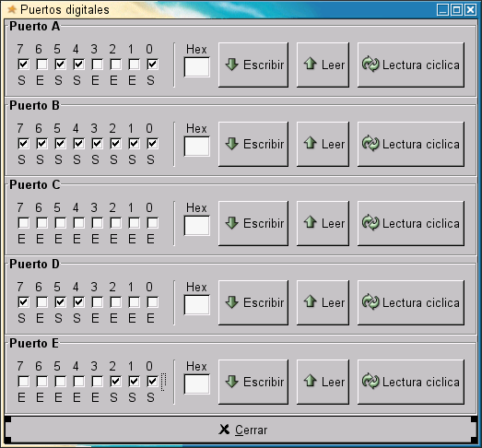Click the green down arrow icon in Puerto D
482x448 pixels.
[231, 302]
